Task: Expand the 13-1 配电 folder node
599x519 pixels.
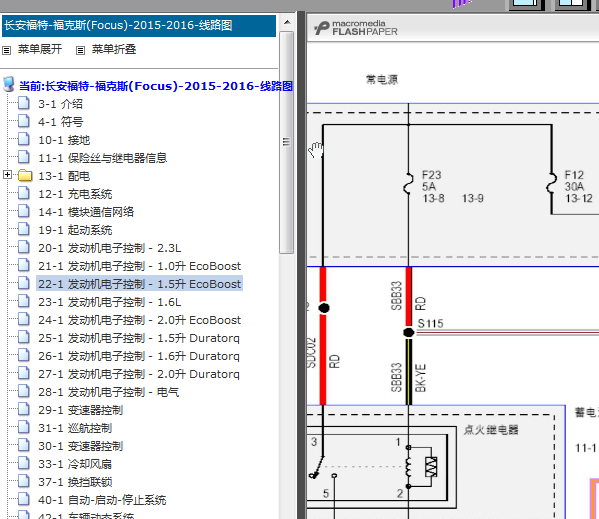Action: point(7,175)
